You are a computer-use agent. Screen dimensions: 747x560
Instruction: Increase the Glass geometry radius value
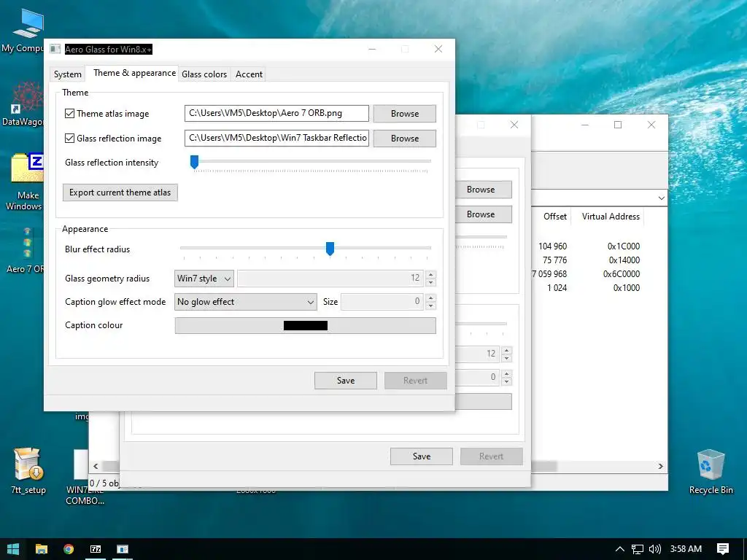(x=430, y=274)
